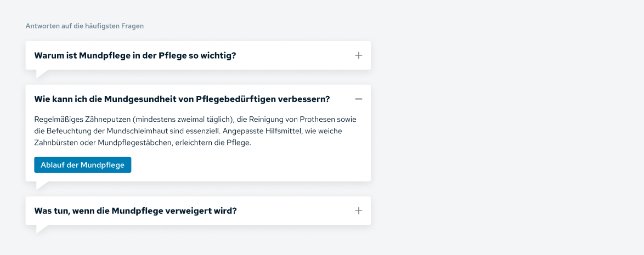
Task: Click speech-bubble tail below first FAQ card
Action: click(x=41, y=73)
